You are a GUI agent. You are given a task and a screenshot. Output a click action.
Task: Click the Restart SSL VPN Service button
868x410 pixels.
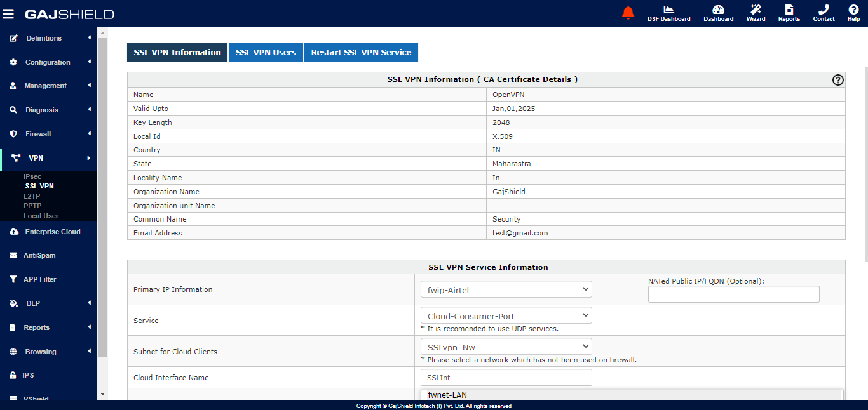tap(361, 53)
